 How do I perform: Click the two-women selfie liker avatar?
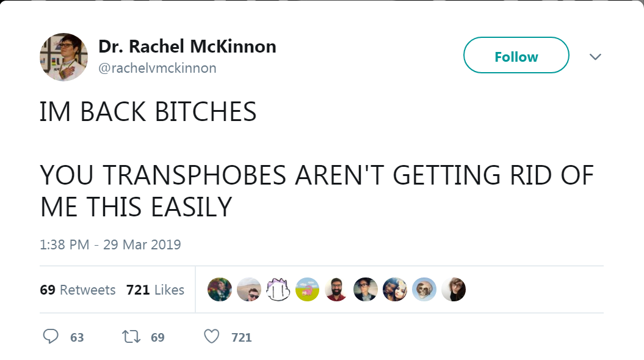(395, 290)
